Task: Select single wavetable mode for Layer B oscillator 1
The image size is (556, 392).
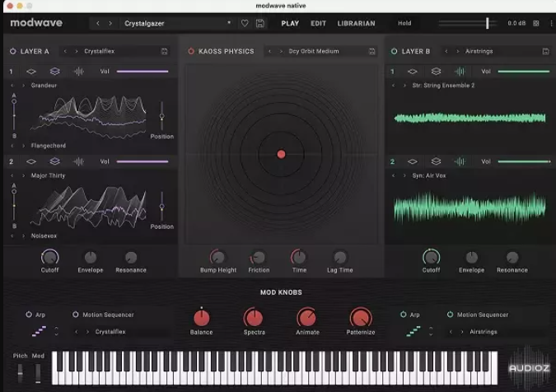Action: click(413, 72)
